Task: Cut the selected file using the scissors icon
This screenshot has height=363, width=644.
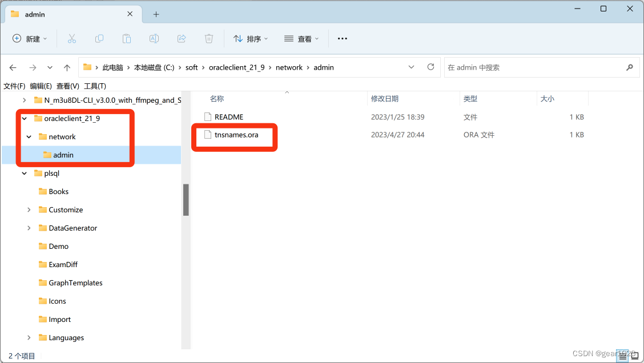Action: 71,38
